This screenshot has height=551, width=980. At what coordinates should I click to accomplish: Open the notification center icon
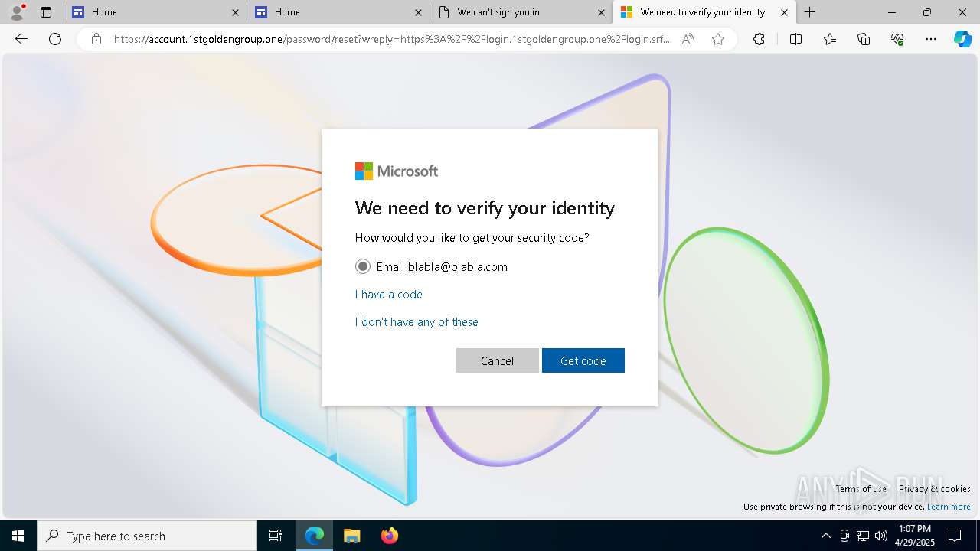point(955,536)
